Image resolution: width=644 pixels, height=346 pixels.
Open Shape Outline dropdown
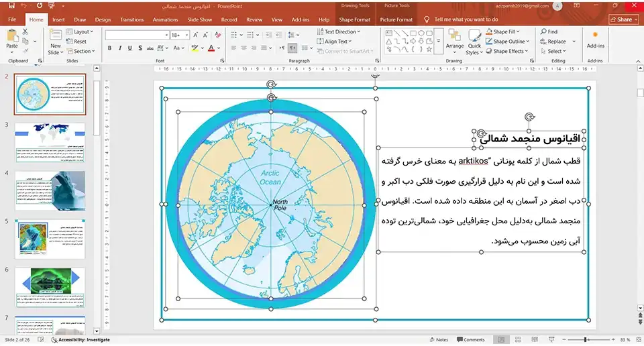(508, 42)
